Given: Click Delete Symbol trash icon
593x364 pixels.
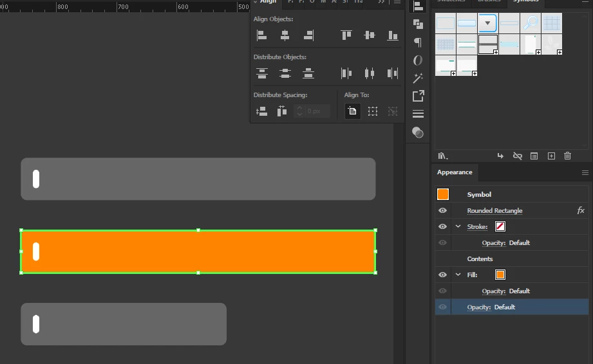Looking at the screenshot, I should pyautogui.click(x=568, y=156).
